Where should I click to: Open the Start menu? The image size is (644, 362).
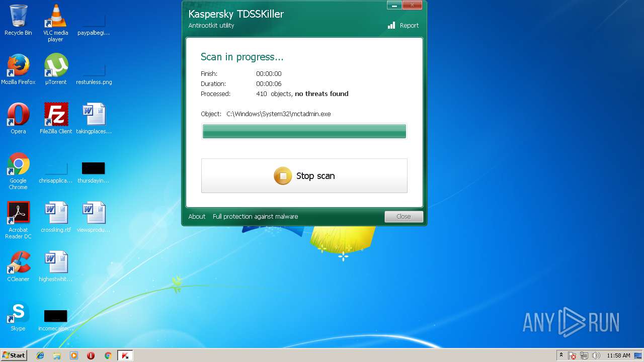14,355
